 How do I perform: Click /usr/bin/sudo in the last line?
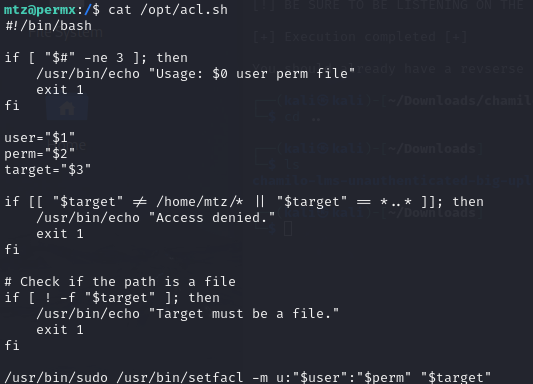point(56,377)
